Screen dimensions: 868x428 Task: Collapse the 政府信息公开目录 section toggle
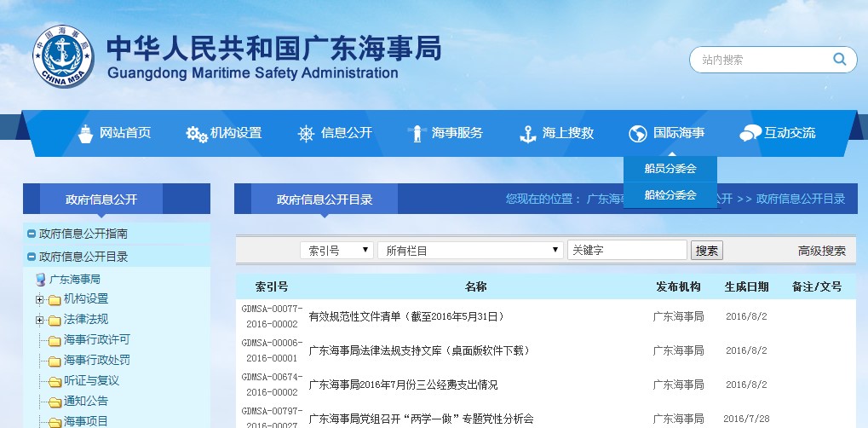32,257
